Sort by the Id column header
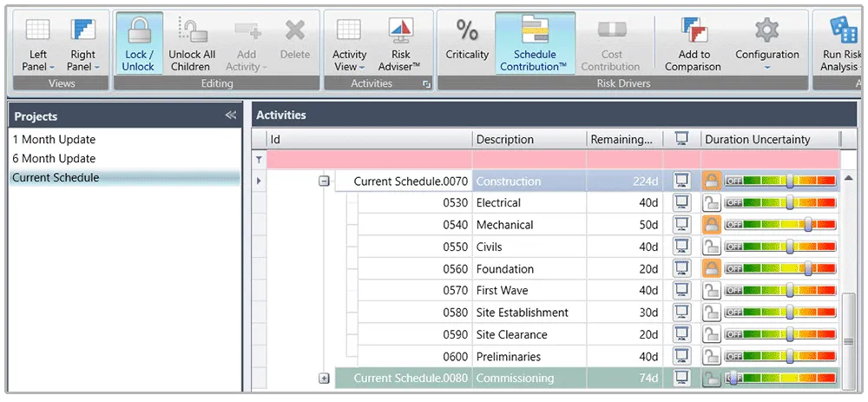Image resolution: width=868 pixels, height=402 pixels. coord(370,140)
